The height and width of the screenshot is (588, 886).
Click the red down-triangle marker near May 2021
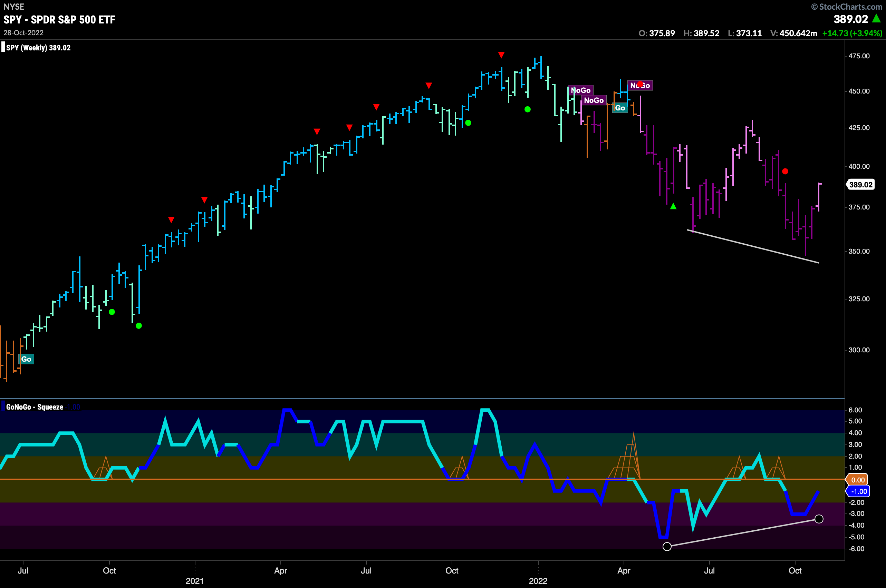click(317, 131)
